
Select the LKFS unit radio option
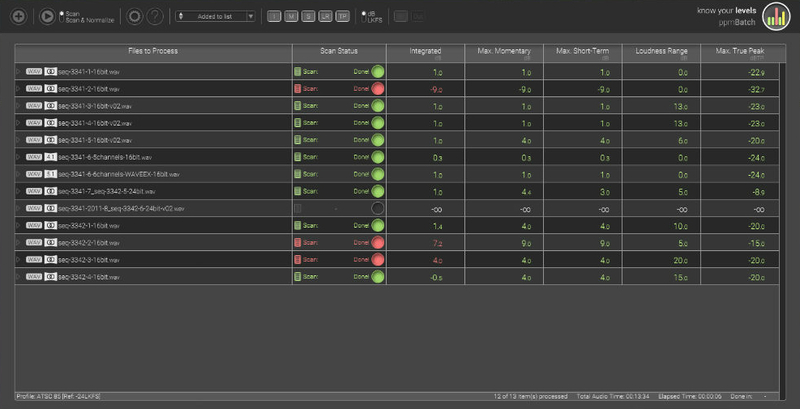(363, 20)
